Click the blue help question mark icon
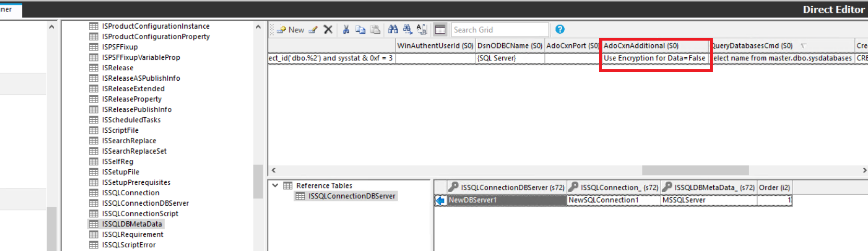 tap(560, 30)
